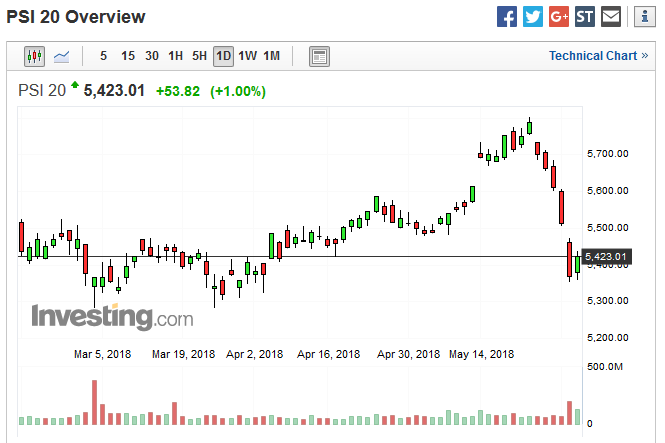Click the 5,500.00 axis label
The width and height of the screenshot is (665, 443).
coord(607,227)
